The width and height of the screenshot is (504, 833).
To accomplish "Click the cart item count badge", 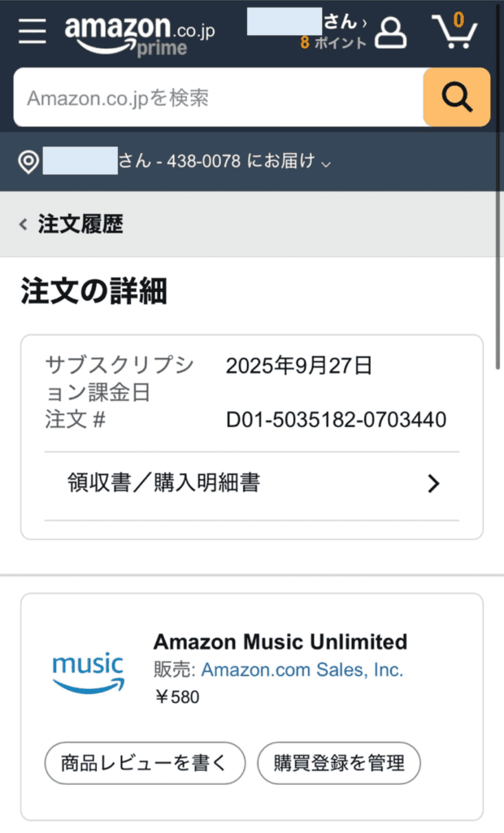I will (x=459, y=20).
